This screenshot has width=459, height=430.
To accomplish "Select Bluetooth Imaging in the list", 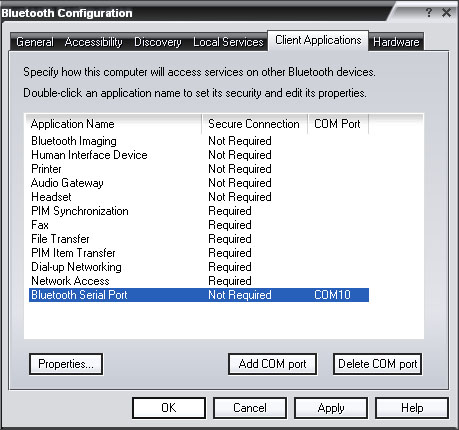I will click(199, 141).
